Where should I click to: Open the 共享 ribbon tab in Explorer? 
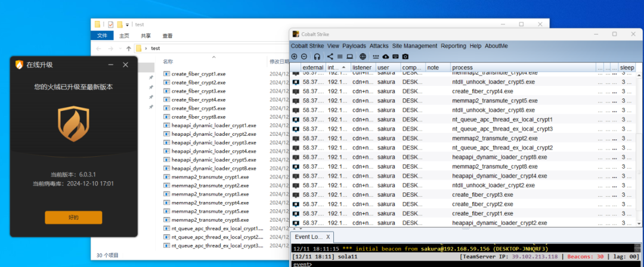[146, 36]
